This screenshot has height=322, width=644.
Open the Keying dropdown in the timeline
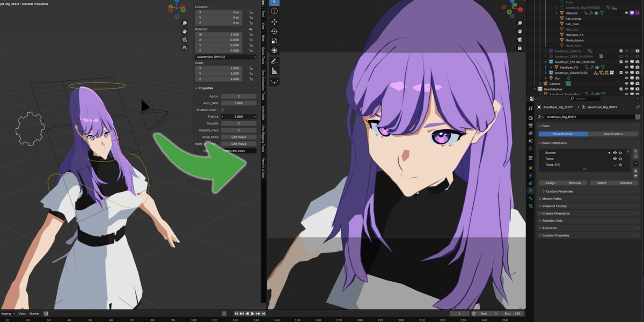(8, 313)
